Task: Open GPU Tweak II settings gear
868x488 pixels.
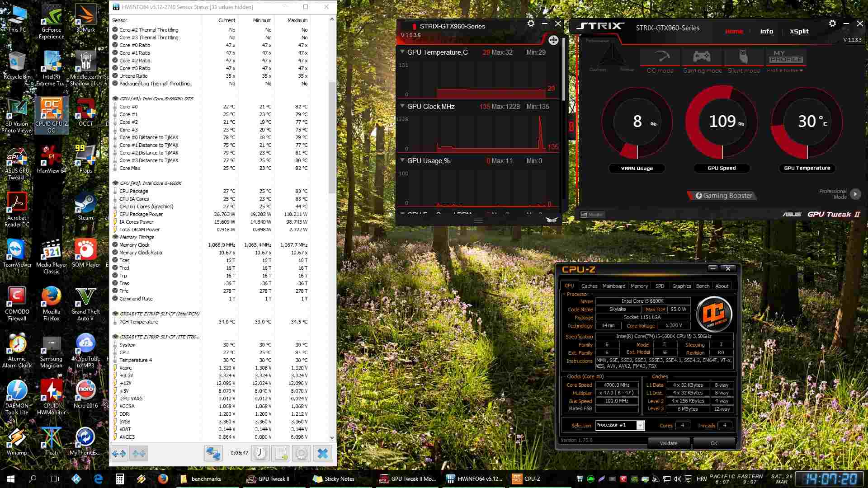Action: pos(832,23)
